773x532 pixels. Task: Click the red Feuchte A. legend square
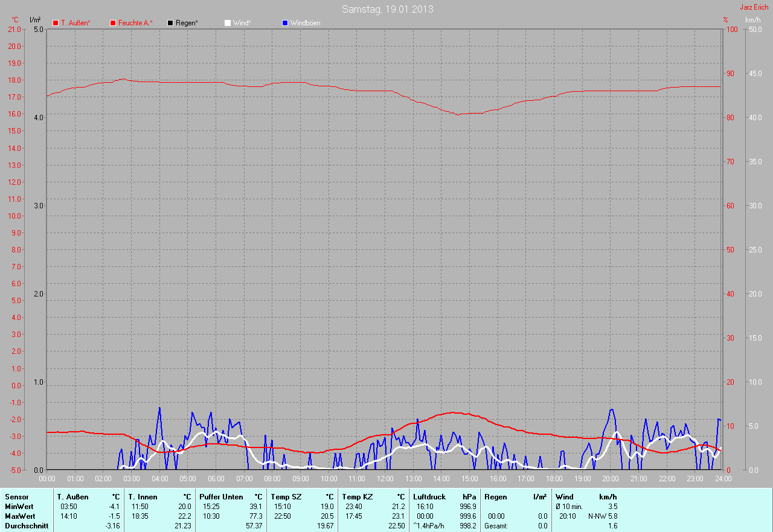click(113, 23)
